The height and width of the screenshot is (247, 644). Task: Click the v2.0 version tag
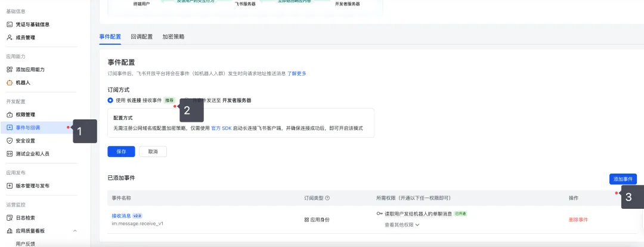pos(137,216)
